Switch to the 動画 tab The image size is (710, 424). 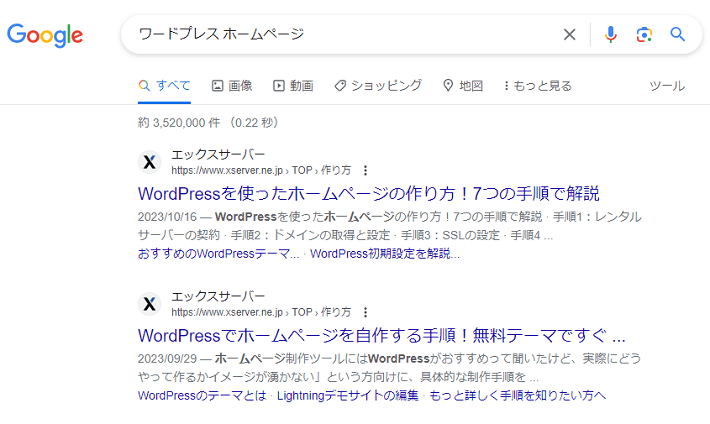pyautogui.click(x=293, y=86)
